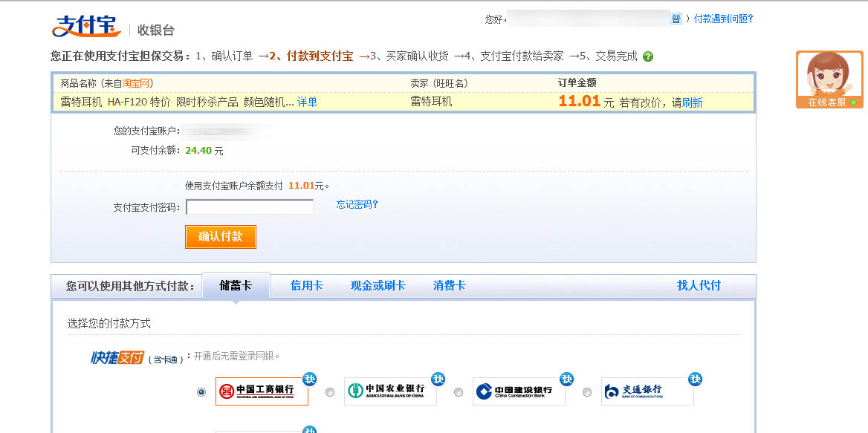Open the 消费卡 tab
This screenshot has width=868, height=433.
tap(449, 286)
